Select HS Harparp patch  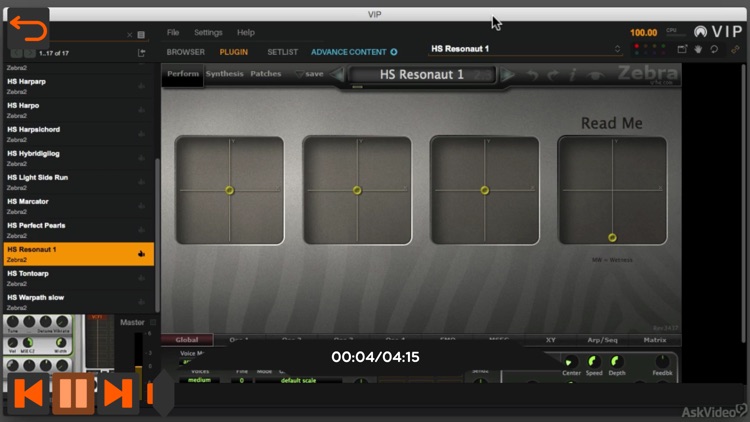click(78, 86)
